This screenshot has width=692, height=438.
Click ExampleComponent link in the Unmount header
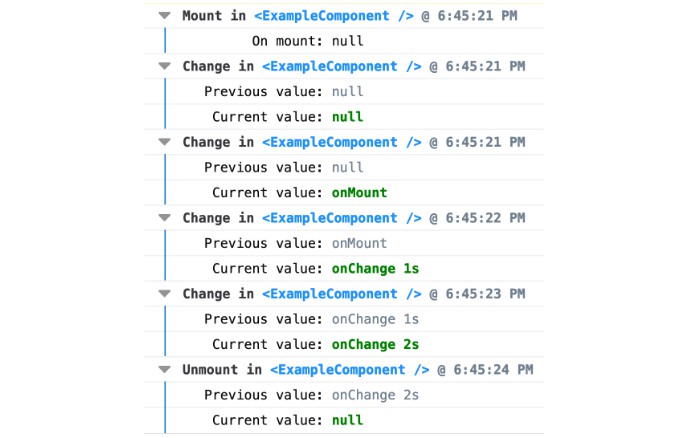point(353,370)
